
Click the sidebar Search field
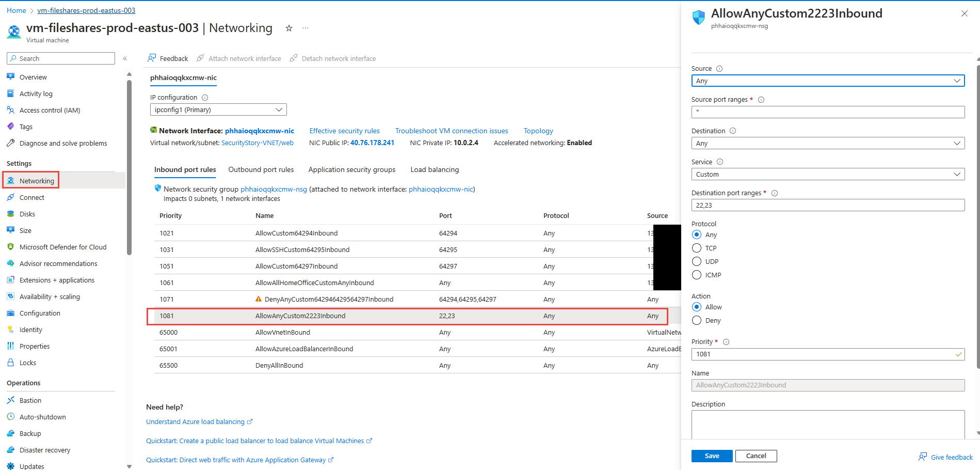pos(61,58)
